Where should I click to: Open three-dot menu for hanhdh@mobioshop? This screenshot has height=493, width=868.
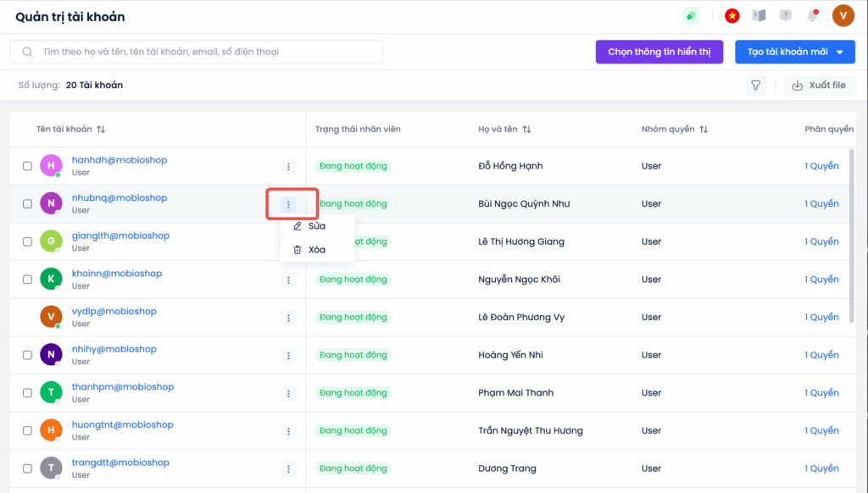(288, 167)
